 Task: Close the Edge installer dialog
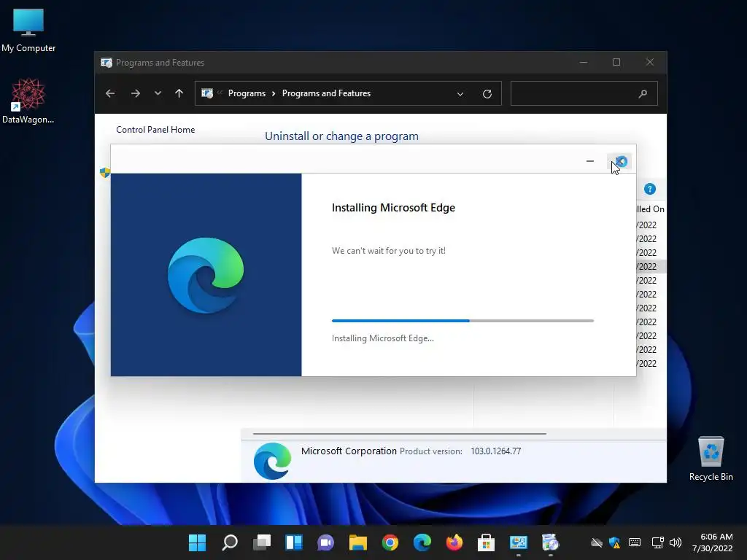[x=620, y=162]
